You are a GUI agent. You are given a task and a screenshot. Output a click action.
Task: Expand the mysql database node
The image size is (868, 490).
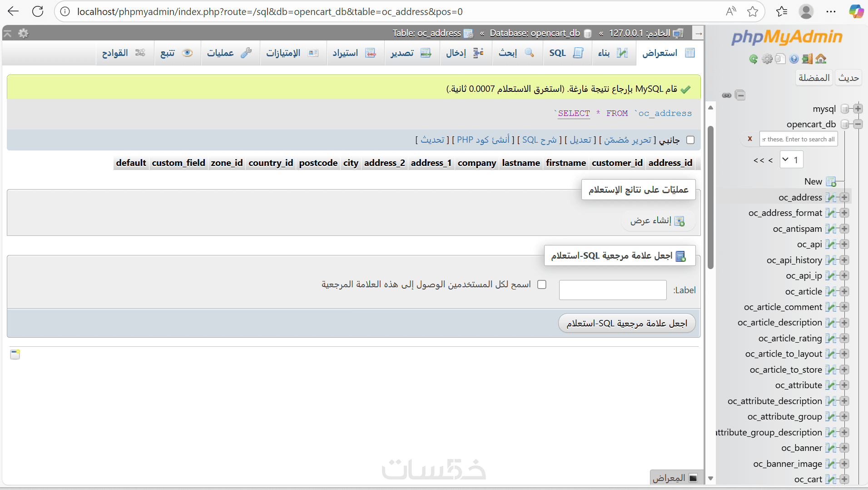coord(858,109)
